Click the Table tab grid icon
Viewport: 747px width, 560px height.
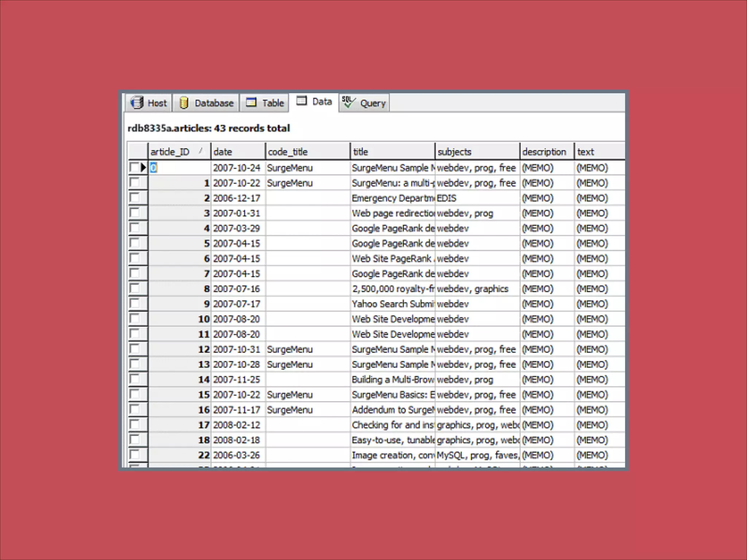tap(251, 102)
